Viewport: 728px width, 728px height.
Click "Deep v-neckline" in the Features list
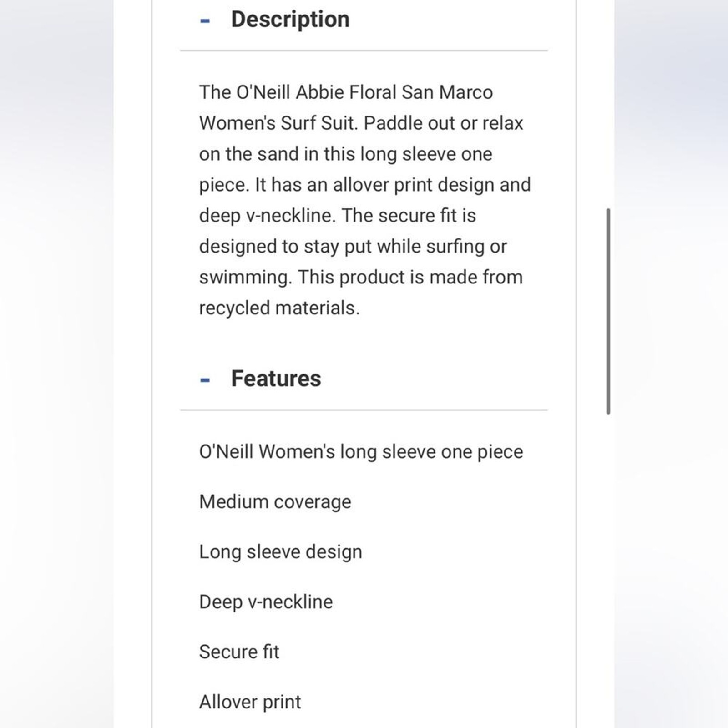click(x=266, y=602)
